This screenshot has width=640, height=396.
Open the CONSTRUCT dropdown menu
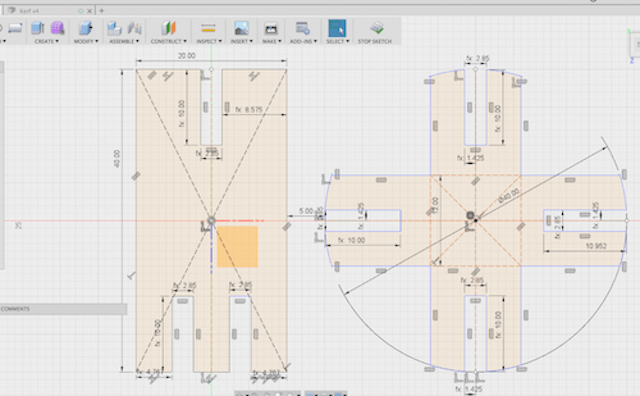point(169,41)
